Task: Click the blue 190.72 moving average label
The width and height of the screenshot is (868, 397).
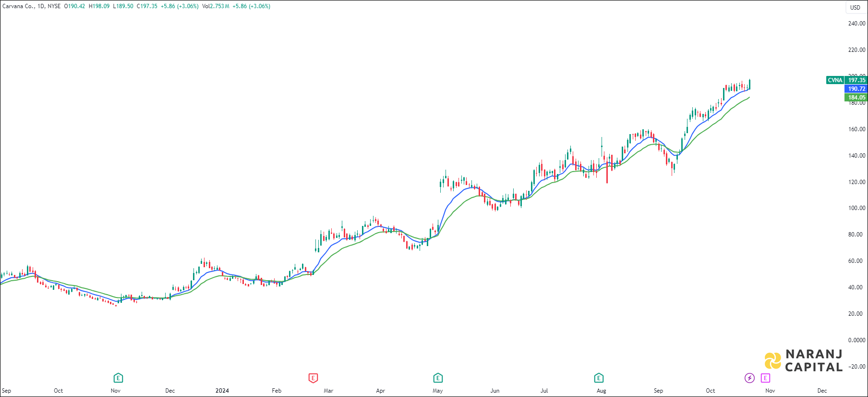Action: coord(856,89)
